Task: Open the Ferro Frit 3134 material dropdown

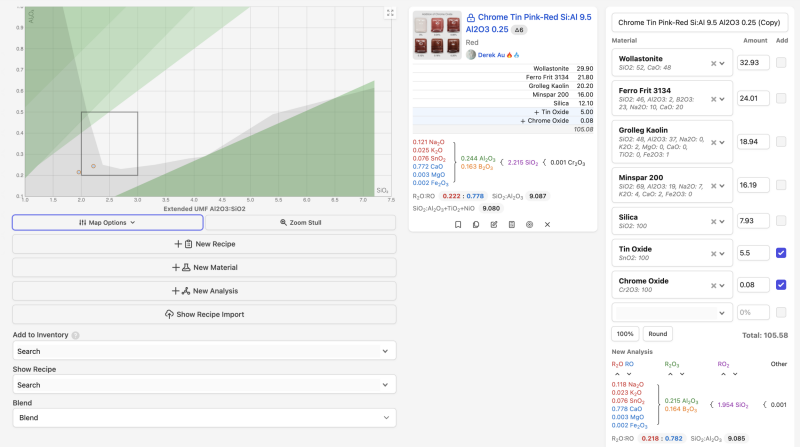Action: pos(725,100)
